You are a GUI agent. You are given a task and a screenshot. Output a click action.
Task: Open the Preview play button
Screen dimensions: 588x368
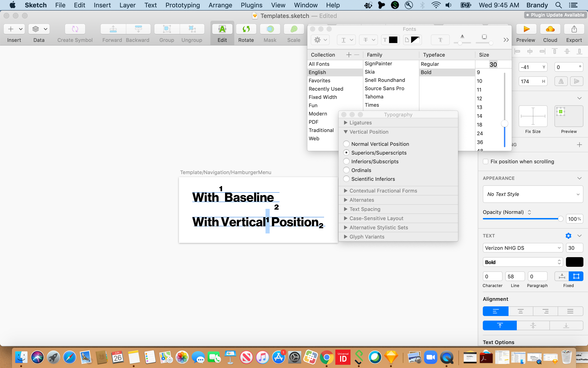click(526, 29)
